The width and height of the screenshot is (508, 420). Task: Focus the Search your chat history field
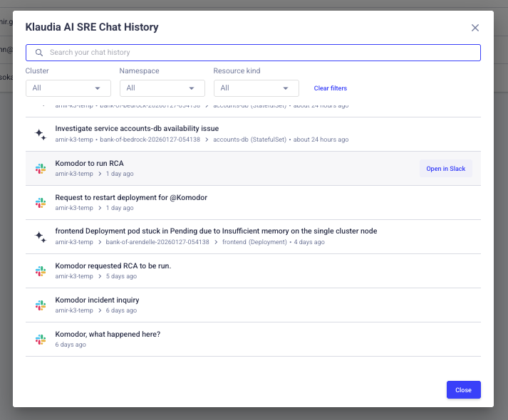(253, 53)
